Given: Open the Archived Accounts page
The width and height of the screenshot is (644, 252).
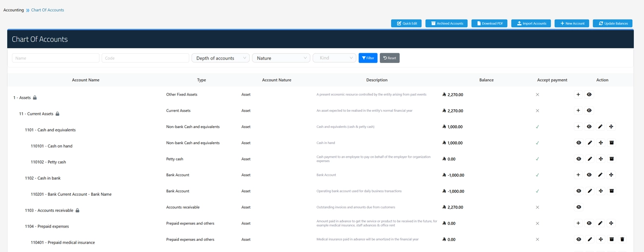Looking at the screenshot, I should click(x=446, y=23).
